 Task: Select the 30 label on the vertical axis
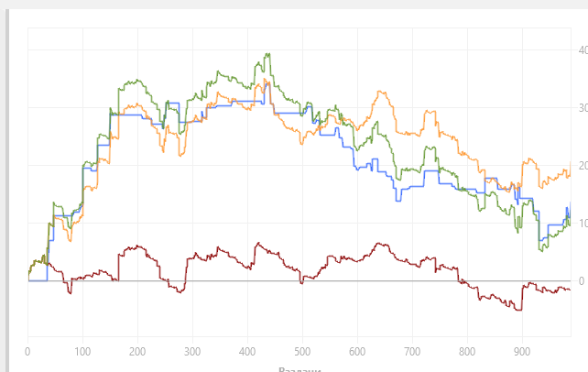click(x=582, y=107)
